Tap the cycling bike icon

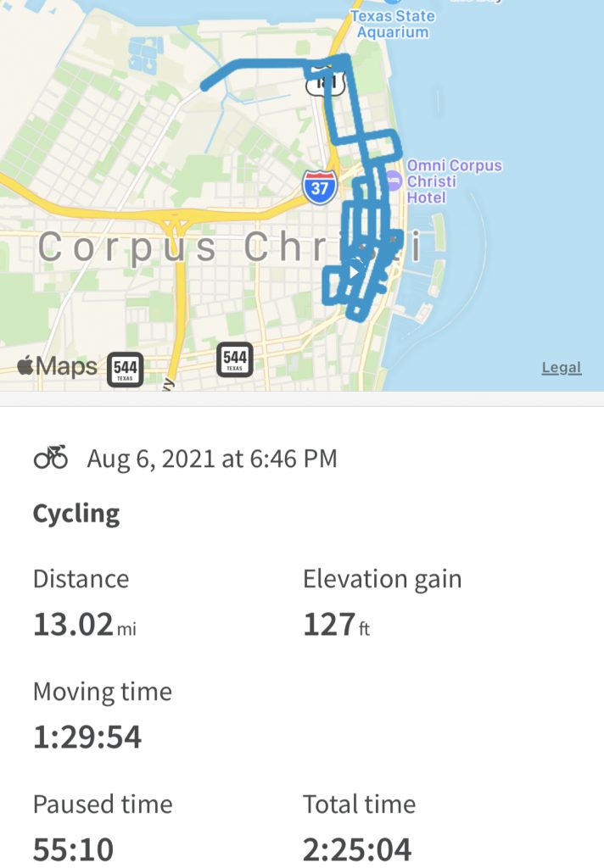pos(51,458)
